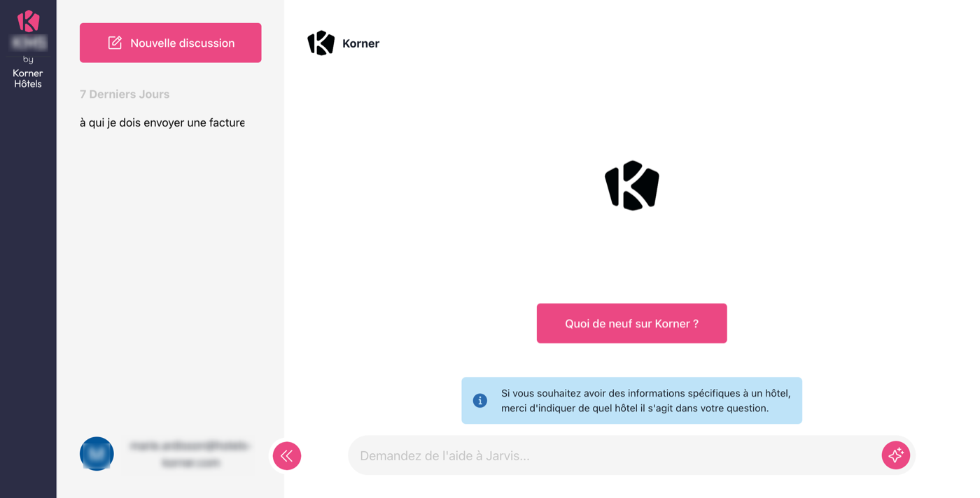980x498 pixels.
Task: Click the 'Korner' title in header
Action: tap(360, 43)
